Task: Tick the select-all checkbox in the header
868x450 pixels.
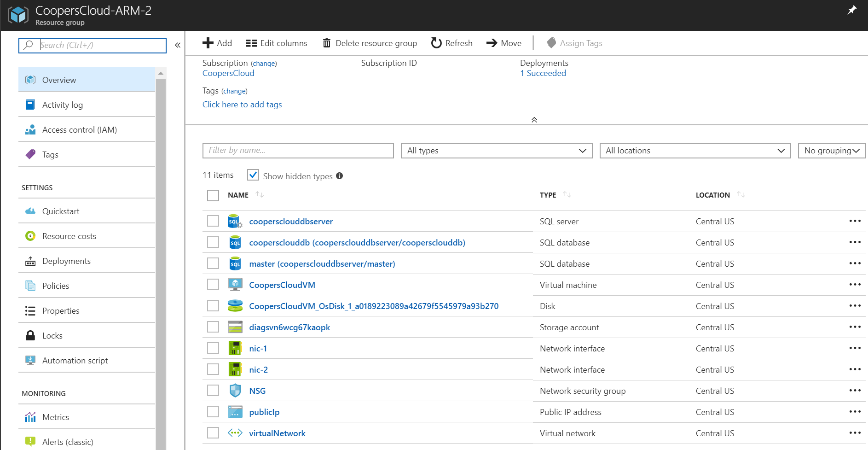Action: [213, 195]
